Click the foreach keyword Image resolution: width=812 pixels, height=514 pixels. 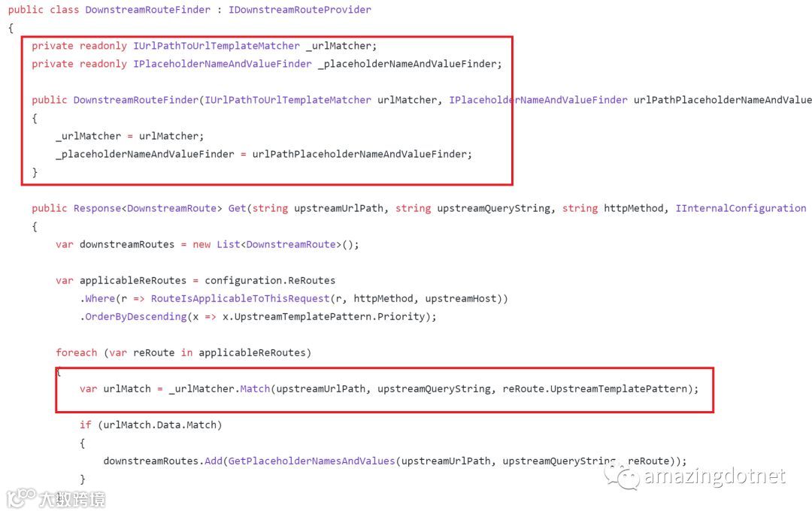[76, 352]
